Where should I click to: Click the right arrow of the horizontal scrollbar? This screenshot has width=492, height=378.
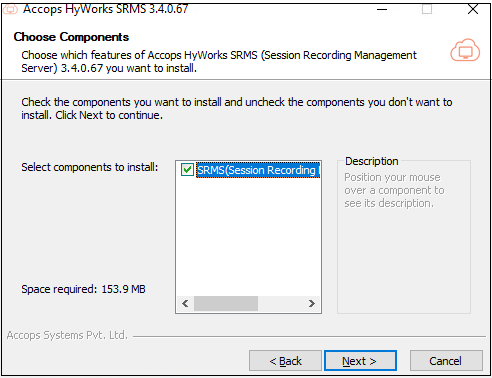(311, 303)
